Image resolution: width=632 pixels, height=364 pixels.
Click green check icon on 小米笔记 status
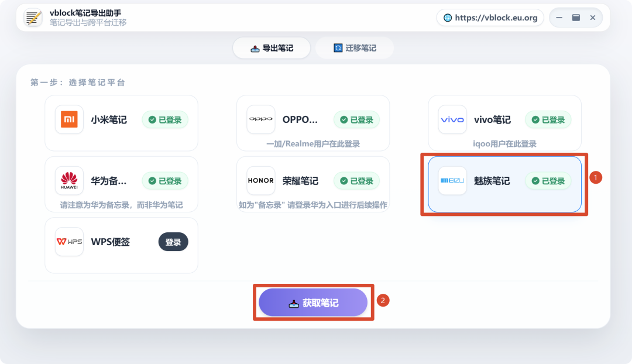(x=152, y=120)
